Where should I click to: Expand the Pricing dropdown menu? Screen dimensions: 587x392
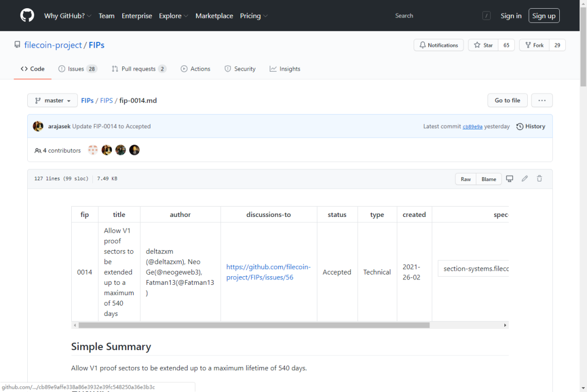click(x=254, y=16)
